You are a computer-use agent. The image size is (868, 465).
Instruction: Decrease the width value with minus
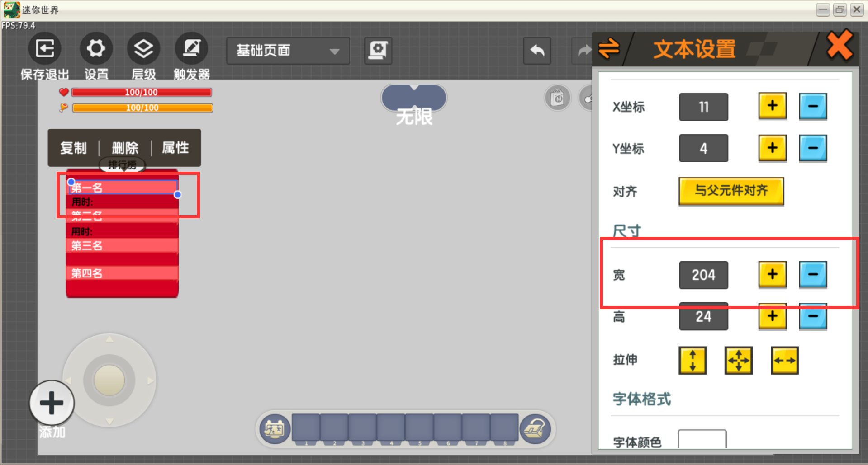(x=813, y=275)
